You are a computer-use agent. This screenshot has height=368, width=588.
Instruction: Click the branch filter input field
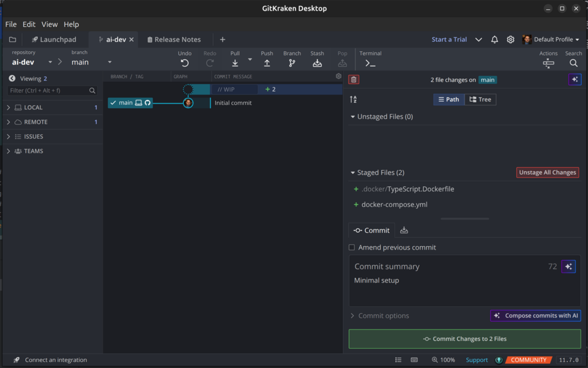pos(49,90)
